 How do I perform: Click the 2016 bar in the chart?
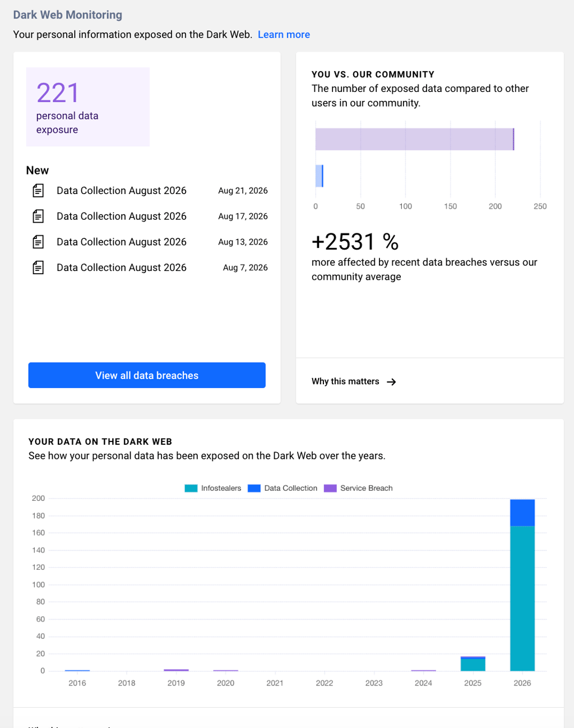click(77, 671)
